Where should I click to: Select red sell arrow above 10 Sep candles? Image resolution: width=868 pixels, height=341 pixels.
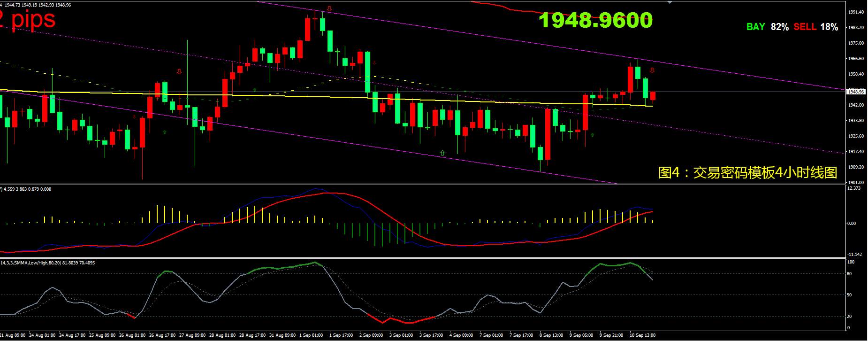(652, 70)
